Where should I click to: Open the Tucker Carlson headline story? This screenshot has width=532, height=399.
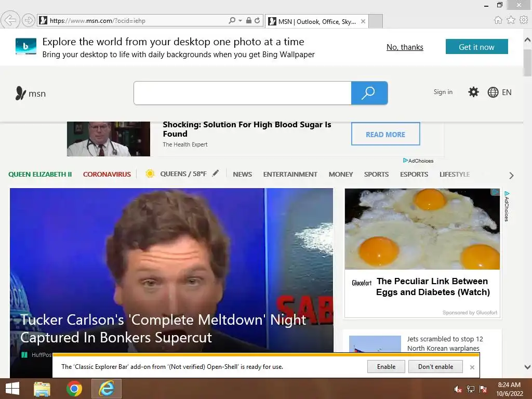pyautogui.click(x=163, y=328)
